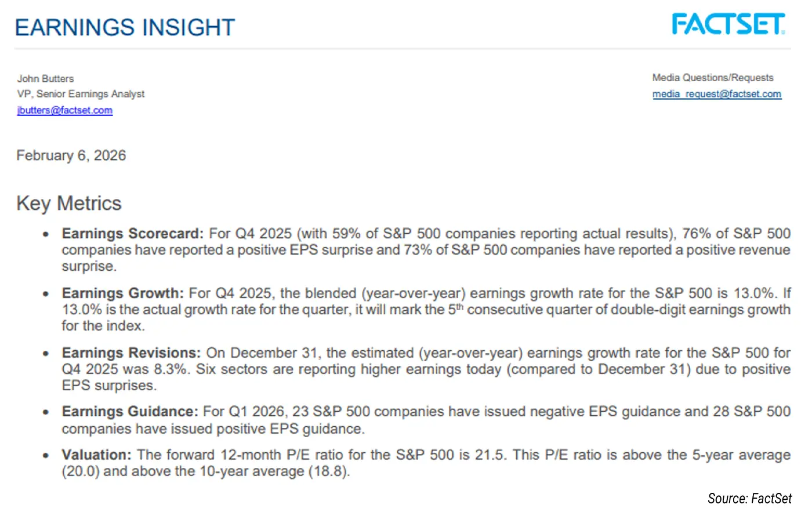
Task: Click the bold Earnings Guidance label
Action: pos(130,412)
